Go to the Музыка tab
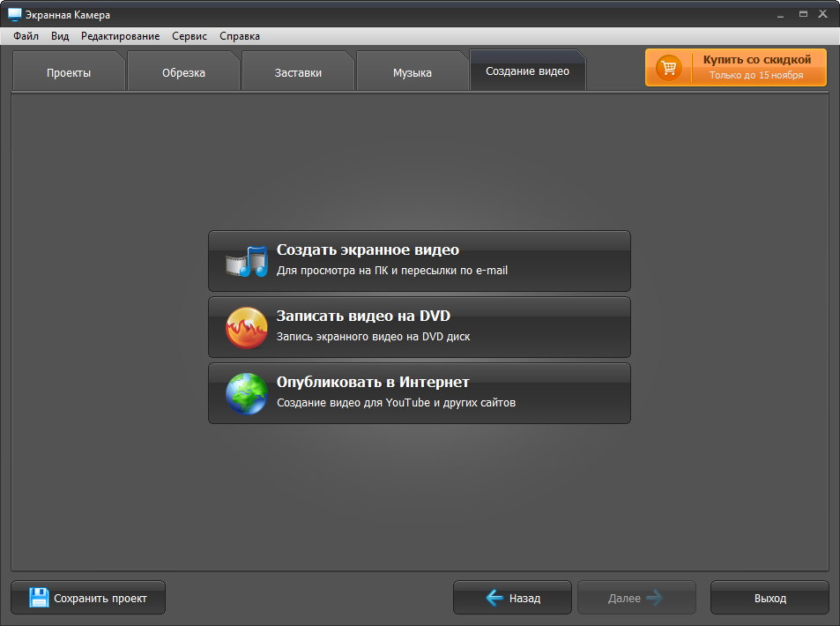The height and width of the screenshot is (626, 840). click(x=412, y=71)
